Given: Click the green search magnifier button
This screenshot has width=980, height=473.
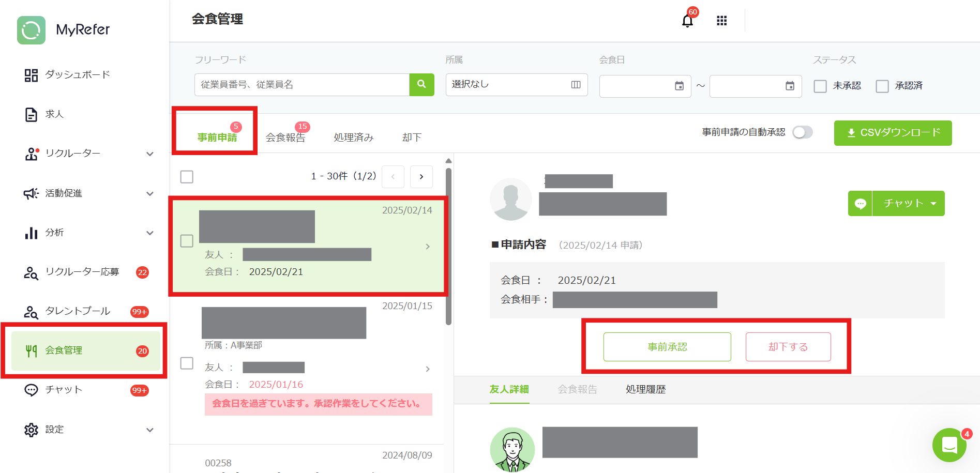Looking at the screenshot, I should click(x=421, y=84).
